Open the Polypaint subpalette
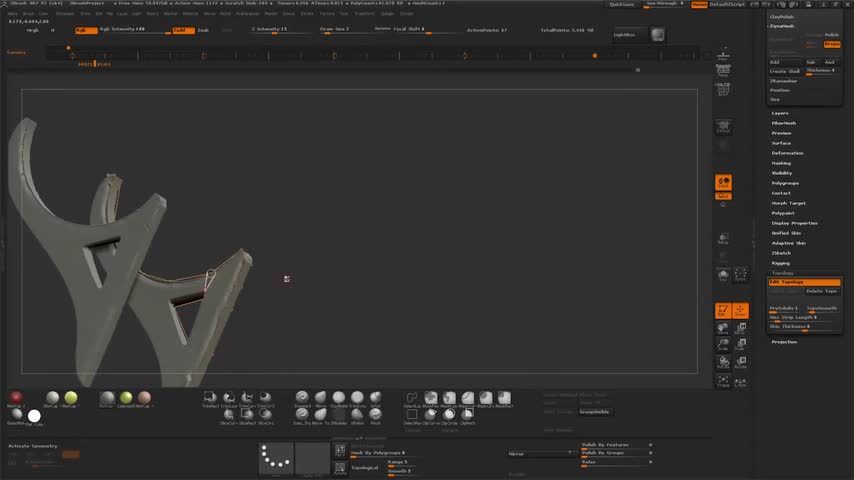Image resolution: width=854 pixels, height=480 pixels. pyautogui.click(x=783, y=213)
